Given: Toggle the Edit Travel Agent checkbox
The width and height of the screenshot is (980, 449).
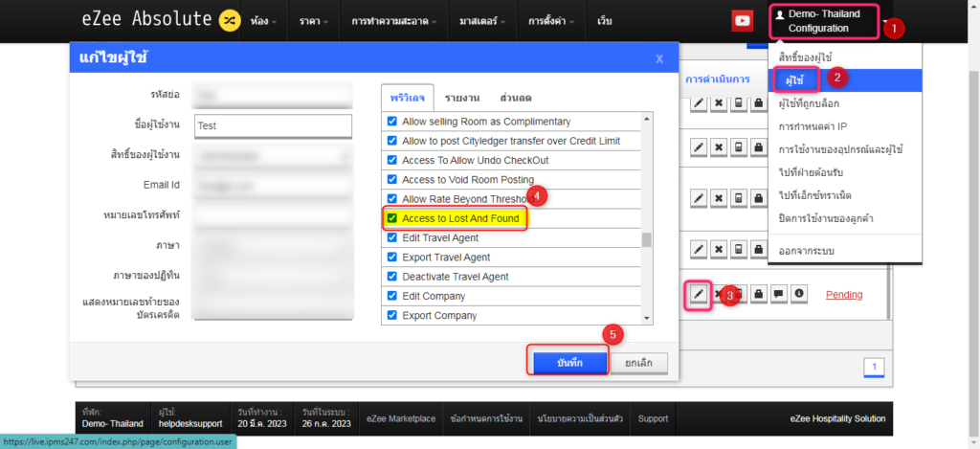Looking at the screenshot, I should click(x=392, y=237).
